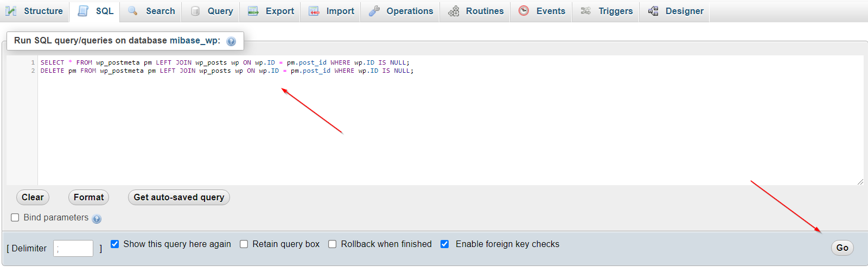Click line number 2 in the gutter
This screenshot has height=272, width=868.
pos(33,71)
